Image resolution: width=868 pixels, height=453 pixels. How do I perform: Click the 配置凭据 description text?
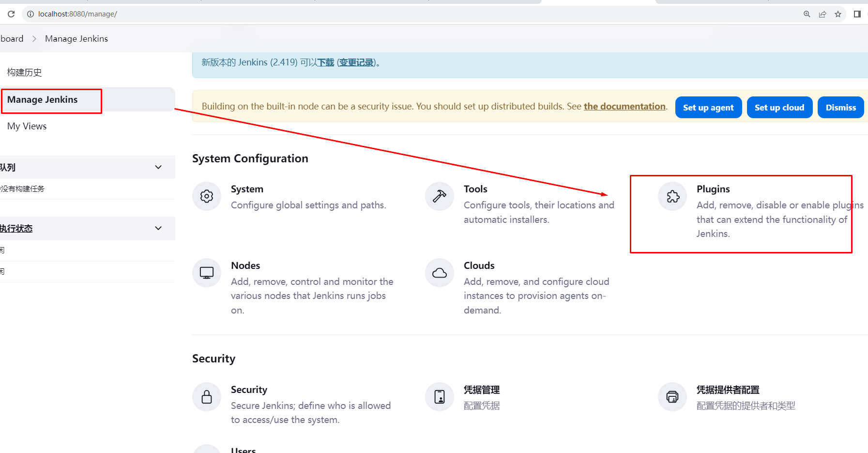[x=482, y=406]
